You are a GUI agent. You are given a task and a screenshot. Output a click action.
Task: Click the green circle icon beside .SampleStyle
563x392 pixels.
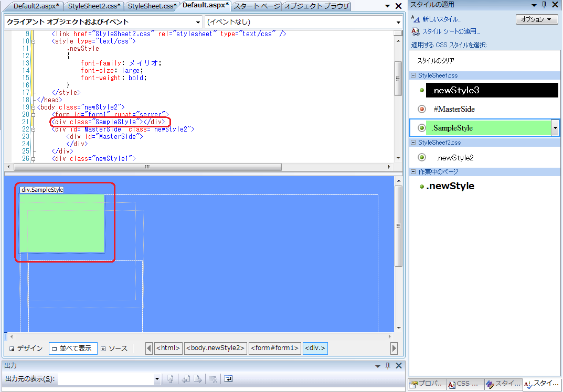(422, 128)
